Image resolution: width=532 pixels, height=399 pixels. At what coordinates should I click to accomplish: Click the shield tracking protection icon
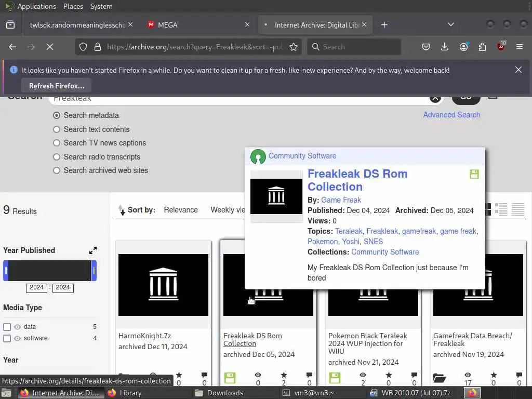[x=83, y=47]
